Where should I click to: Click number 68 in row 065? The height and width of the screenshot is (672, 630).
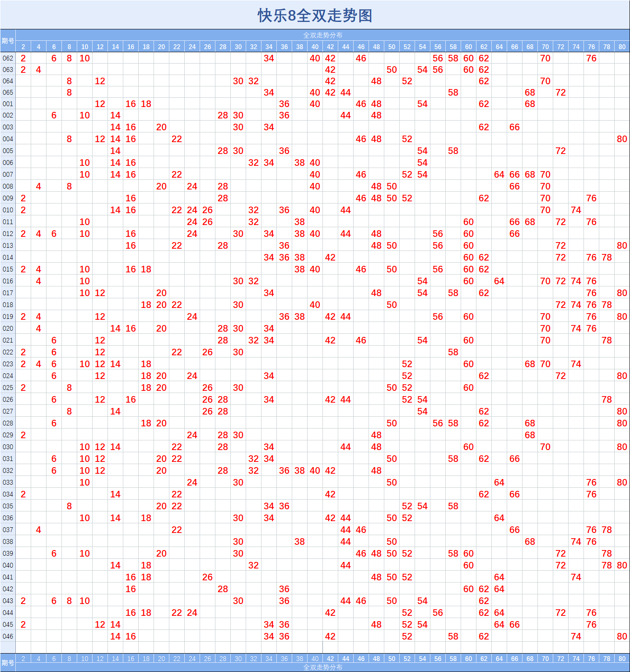530,93
